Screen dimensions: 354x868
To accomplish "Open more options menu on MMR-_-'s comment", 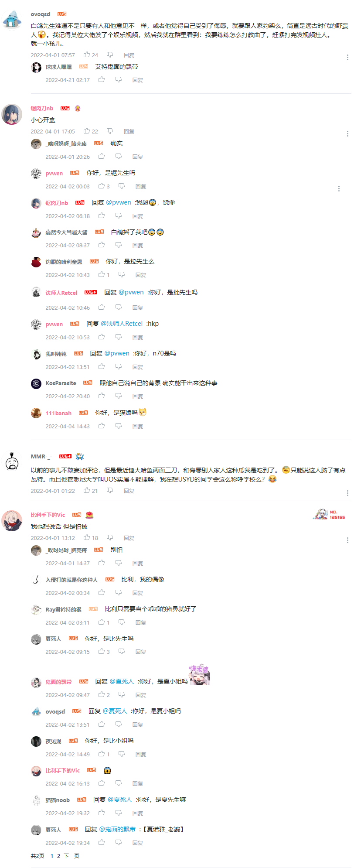I will click(x=347, y=493).
